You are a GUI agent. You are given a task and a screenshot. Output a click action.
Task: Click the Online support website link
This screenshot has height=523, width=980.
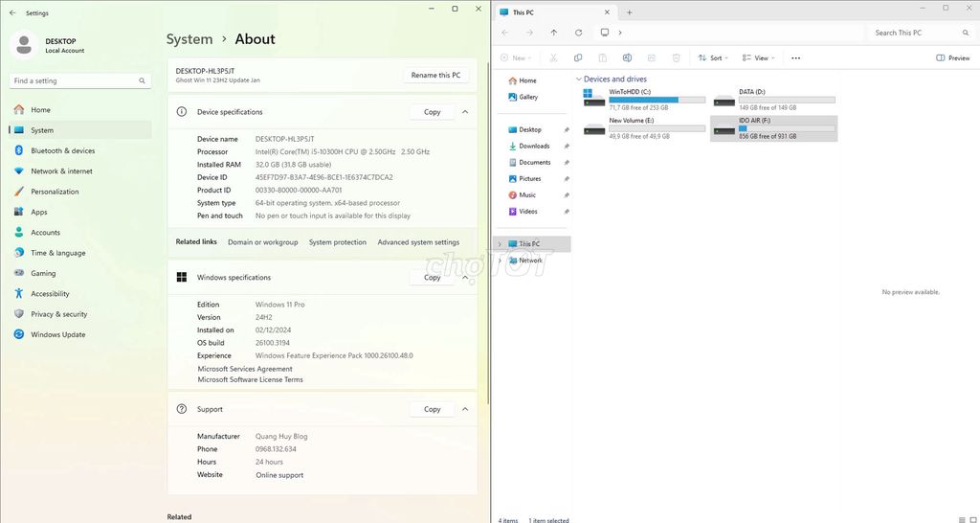[279, 475]
